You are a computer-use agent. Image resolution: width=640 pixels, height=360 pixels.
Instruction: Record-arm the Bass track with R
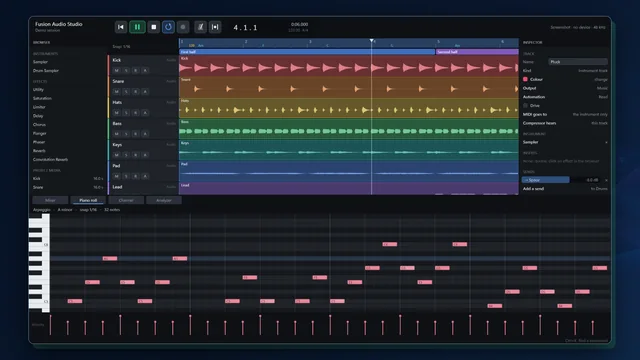(x=136, y=134)
